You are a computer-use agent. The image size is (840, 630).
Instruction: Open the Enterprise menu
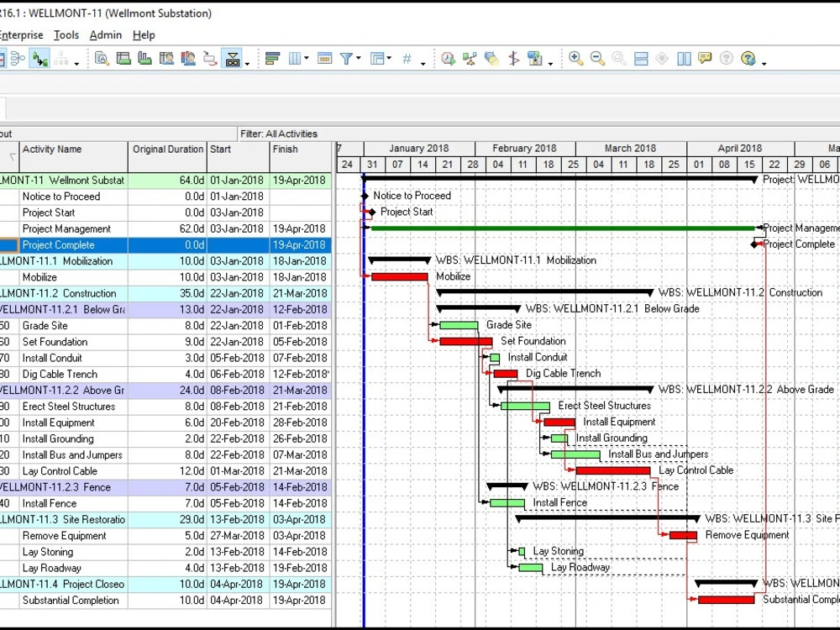20,35
